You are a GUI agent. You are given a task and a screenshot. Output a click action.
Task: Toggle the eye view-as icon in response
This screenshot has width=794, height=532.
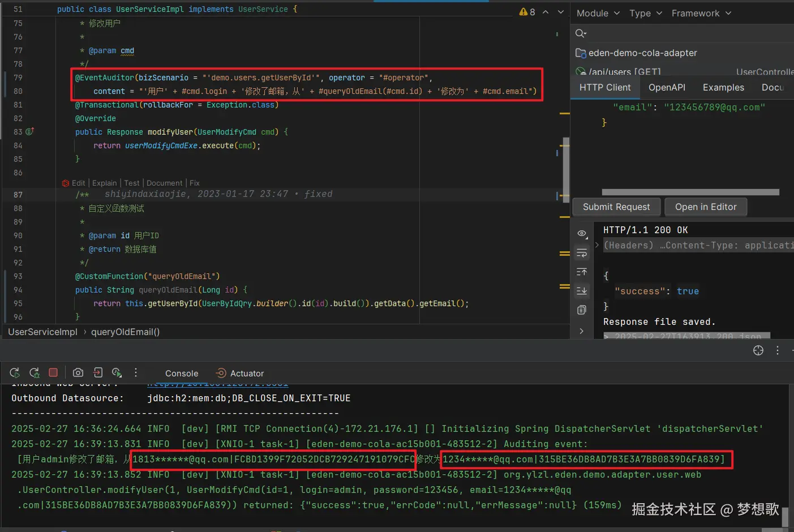(x=582, y=234)
